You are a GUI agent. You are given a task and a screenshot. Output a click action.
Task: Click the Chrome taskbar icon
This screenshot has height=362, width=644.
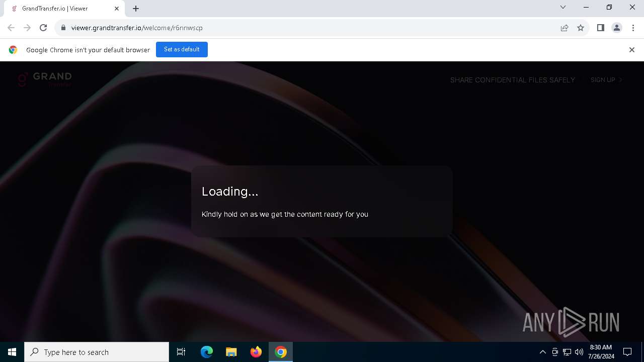[281, 352]
